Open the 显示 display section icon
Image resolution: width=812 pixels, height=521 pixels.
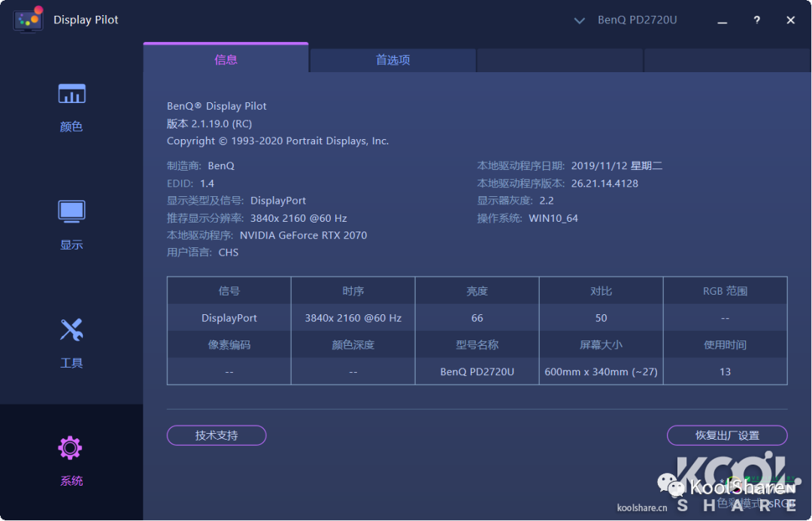click(x=71, y=211)
